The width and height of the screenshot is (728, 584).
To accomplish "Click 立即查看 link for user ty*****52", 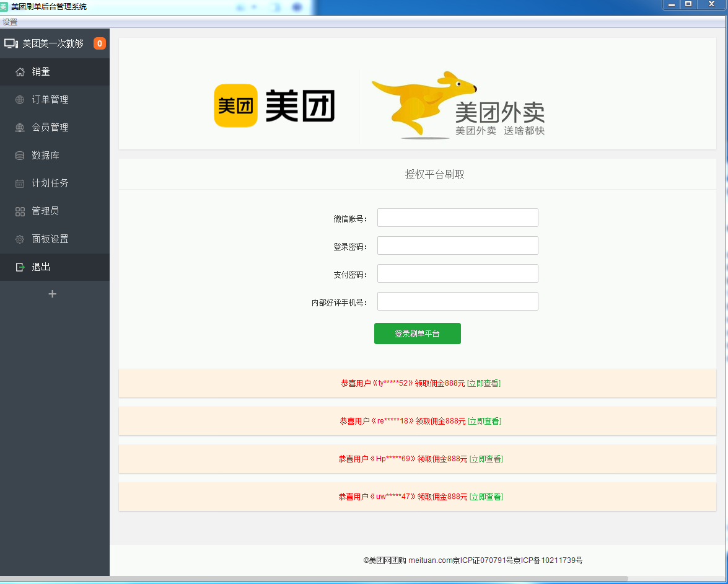I will click(x=484, y=383).
